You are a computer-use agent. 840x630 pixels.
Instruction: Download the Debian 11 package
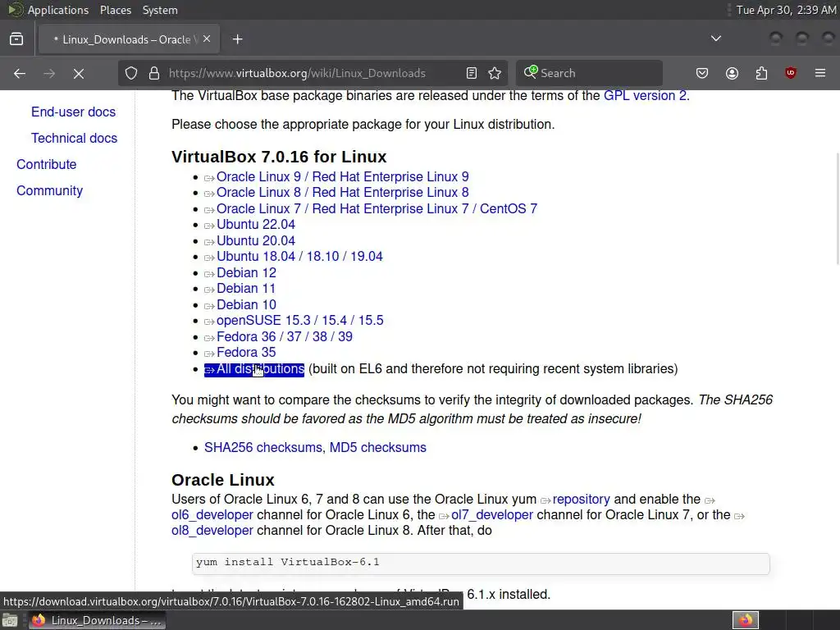coord(245,289)
